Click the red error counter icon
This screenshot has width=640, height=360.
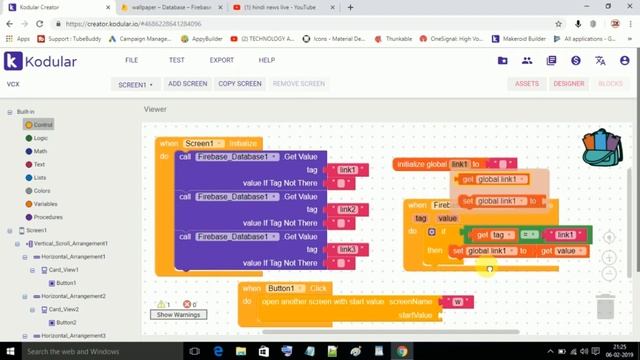coord(187,304)
